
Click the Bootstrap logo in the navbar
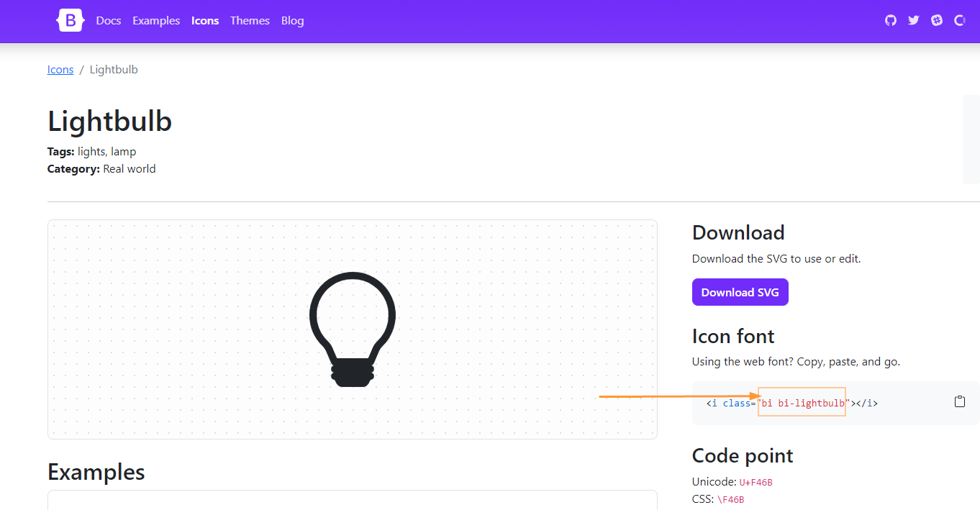71,21
